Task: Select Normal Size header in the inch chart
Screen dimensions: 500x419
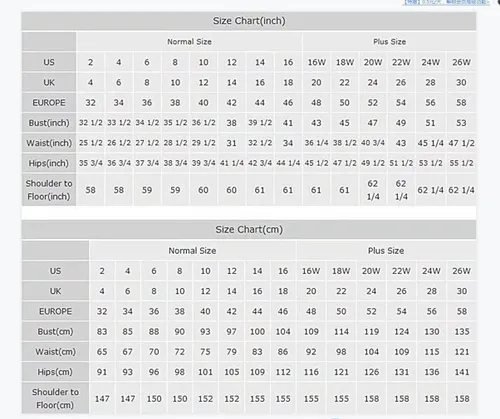Action: coord(189,42)
